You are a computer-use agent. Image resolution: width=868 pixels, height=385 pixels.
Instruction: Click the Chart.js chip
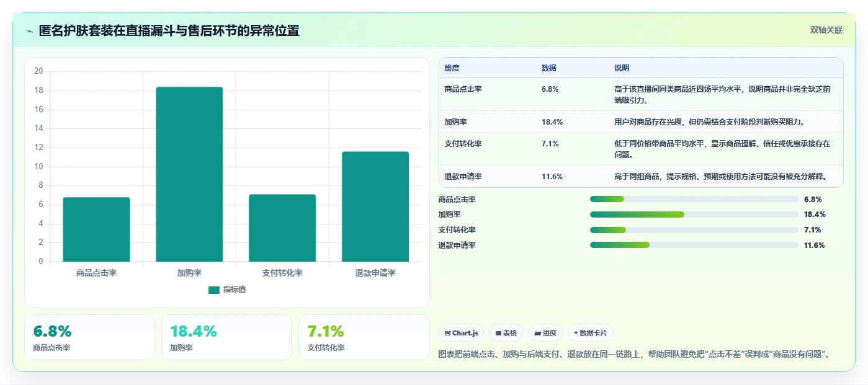tap(462, 333)
